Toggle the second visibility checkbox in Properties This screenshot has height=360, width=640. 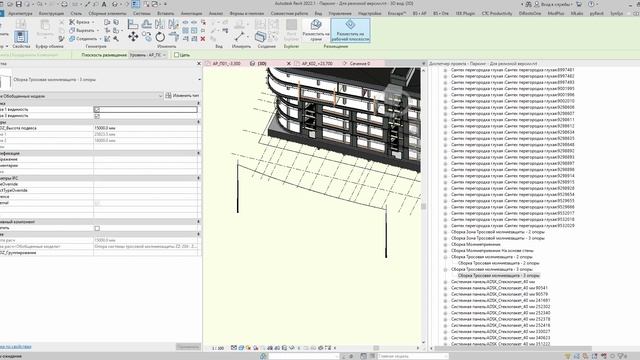pos(97,116)
